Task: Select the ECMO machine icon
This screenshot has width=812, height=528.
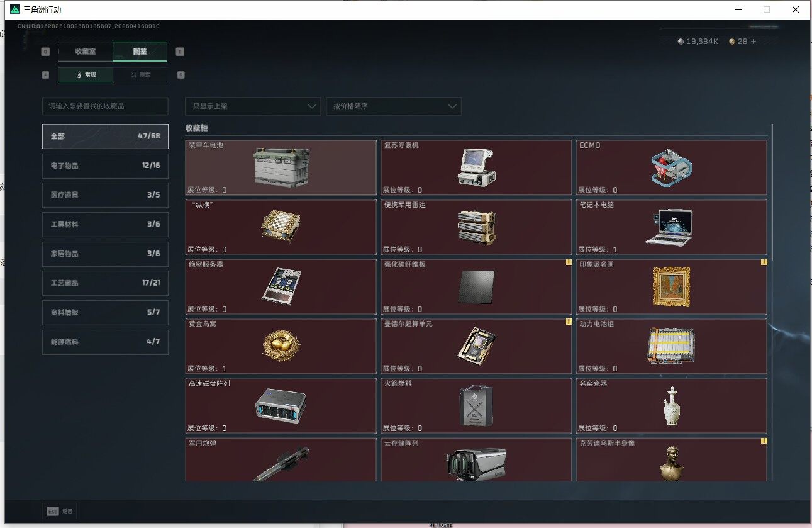Action: click(670, 167)
